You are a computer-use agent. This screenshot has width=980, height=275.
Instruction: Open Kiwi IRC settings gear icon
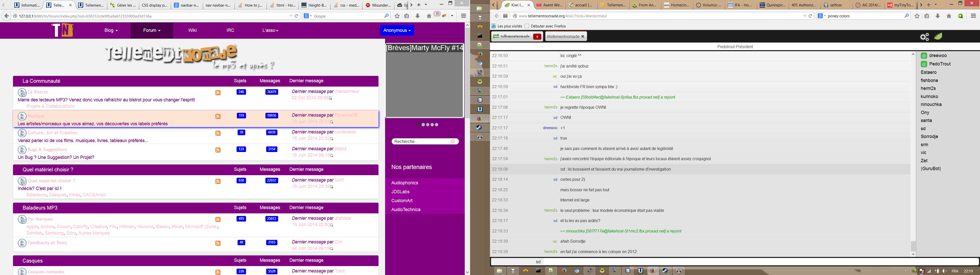pos(924,37)
